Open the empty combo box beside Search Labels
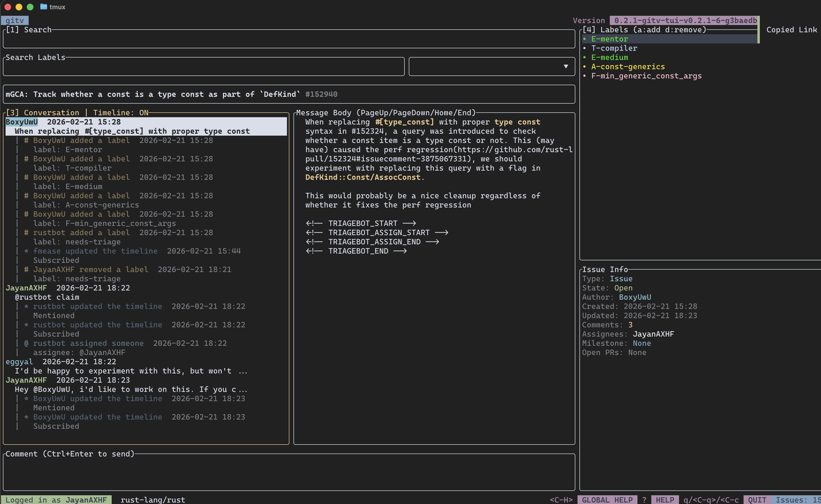Screen dimensions: 821x504 492,66
